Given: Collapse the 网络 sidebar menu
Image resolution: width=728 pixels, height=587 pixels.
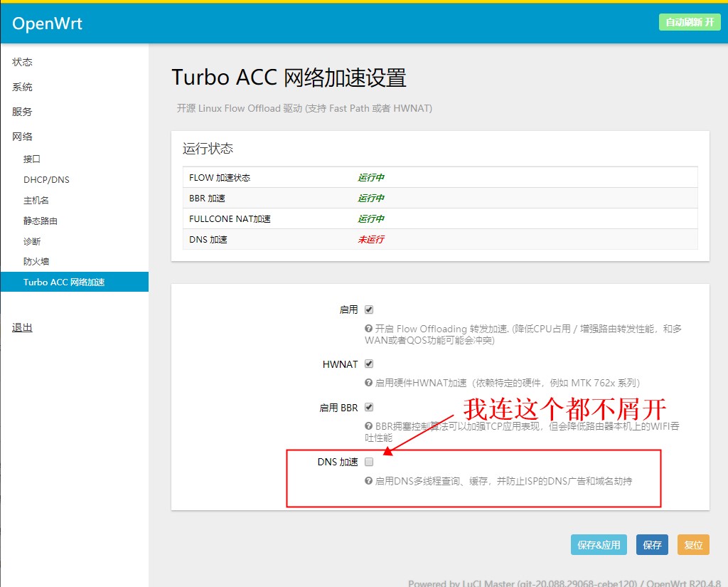Looking at the screenshot, I should [x=22, y=137].
